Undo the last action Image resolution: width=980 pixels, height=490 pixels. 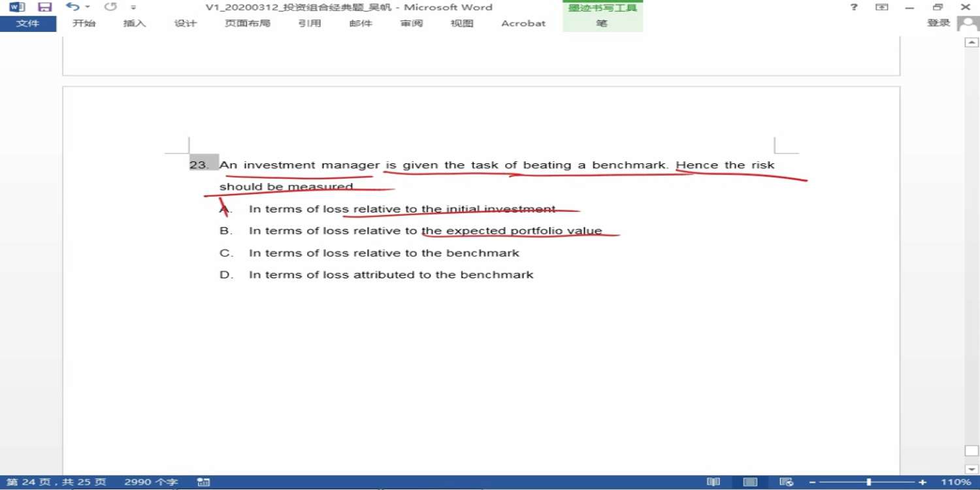[x=73, y=7]
